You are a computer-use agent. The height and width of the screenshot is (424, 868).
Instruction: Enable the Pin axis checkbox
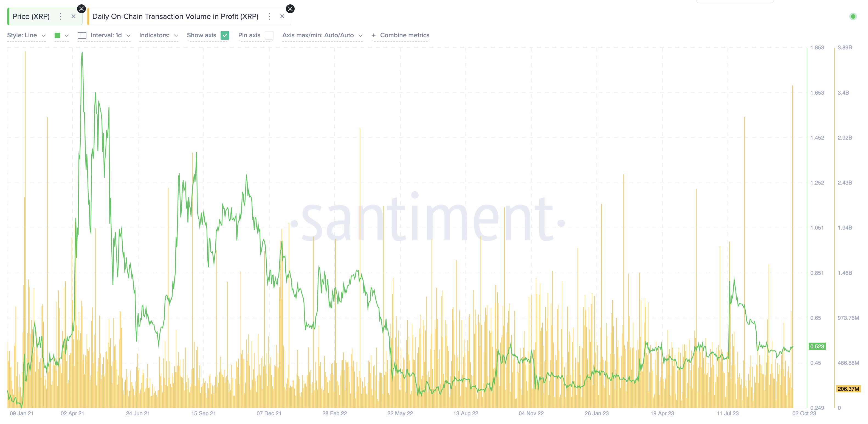coord(269,35)
